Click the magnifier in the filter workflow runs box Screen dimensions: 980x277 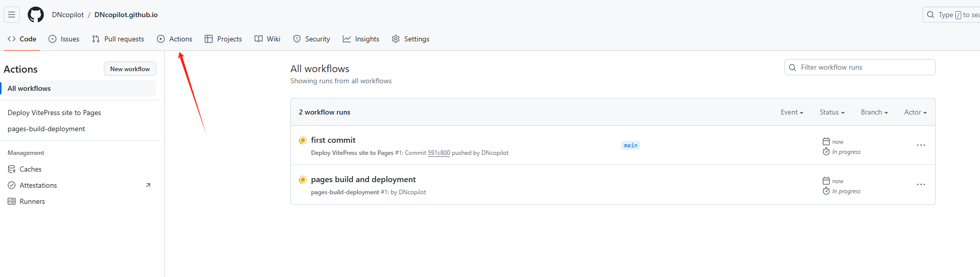(792, 67)
